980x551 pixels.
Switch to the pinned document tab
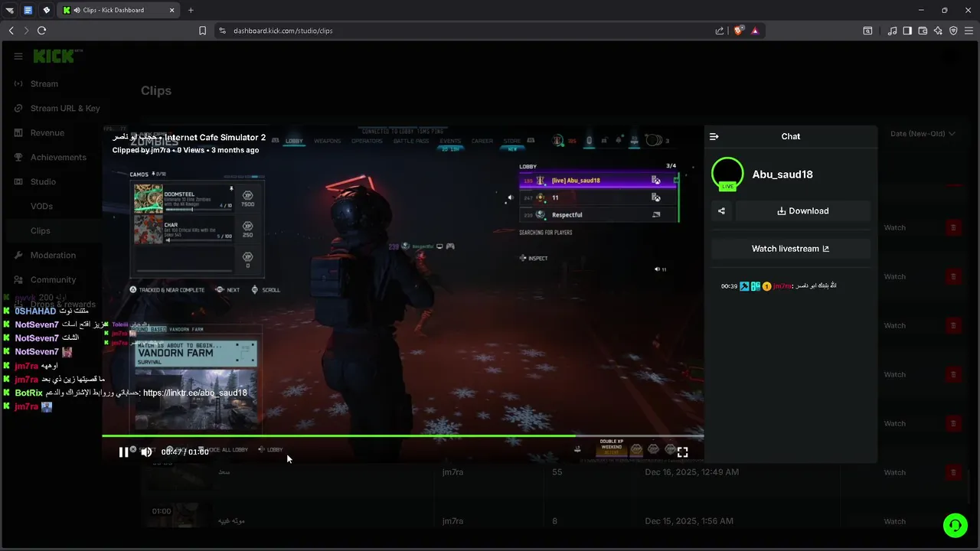pos(28,10)
